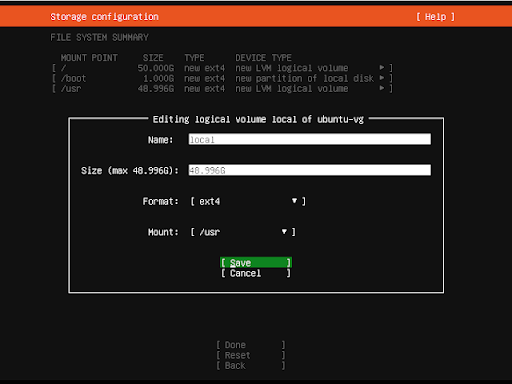Click the Storage configuration title
The height and width of the screenshot is (384, 512).
(104, 17)
